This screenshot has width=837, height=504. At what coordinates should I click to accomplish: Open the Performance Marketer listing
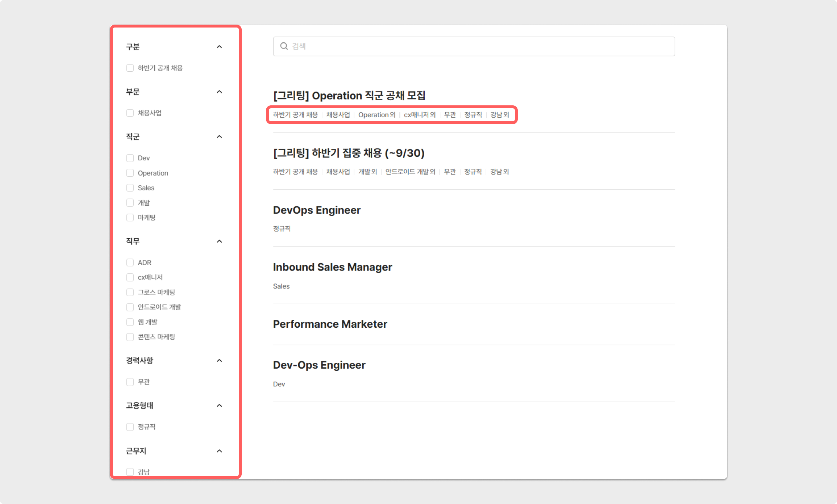coord(330,324)
